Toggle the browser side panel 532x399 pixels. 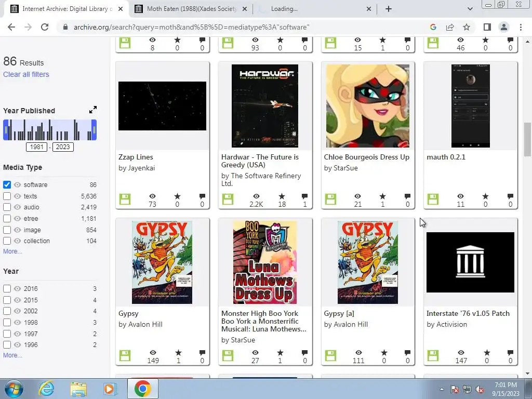(487, 27)
